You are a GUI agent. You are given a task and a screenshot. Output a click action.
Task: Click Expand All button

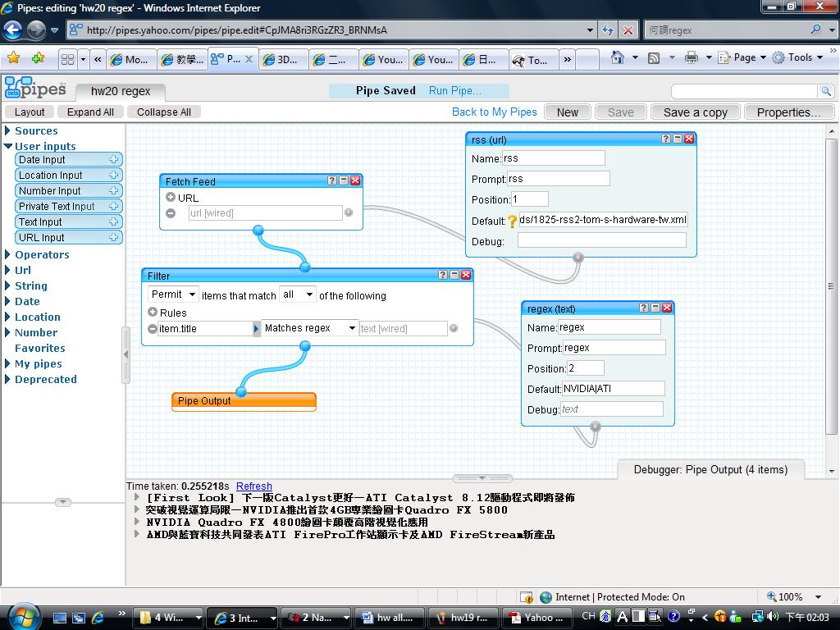[90, 112]
